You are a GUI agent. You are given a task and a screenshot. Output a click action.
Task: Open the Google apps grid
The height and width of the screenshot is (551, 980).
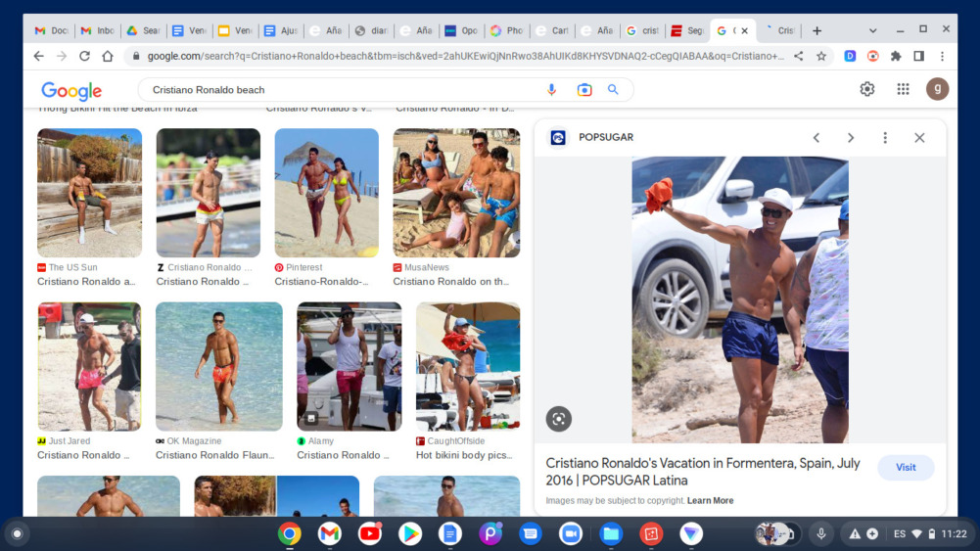point(903,89)
